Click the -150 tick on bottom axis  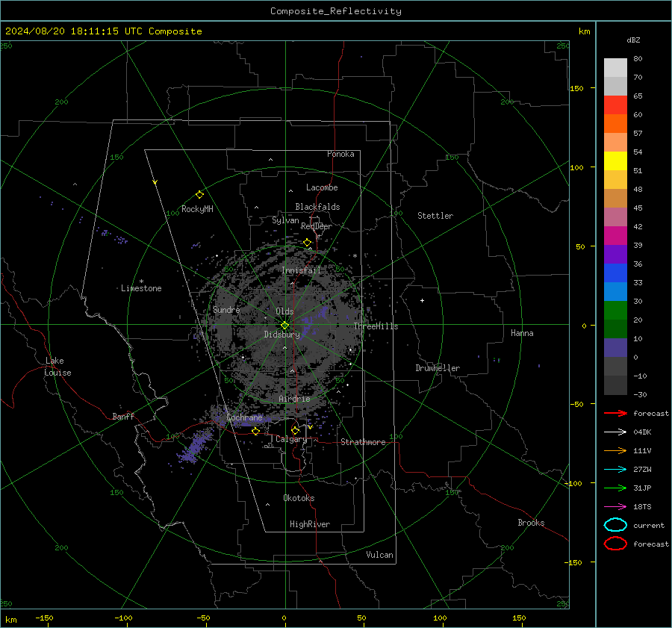click(x=44, y=618)
